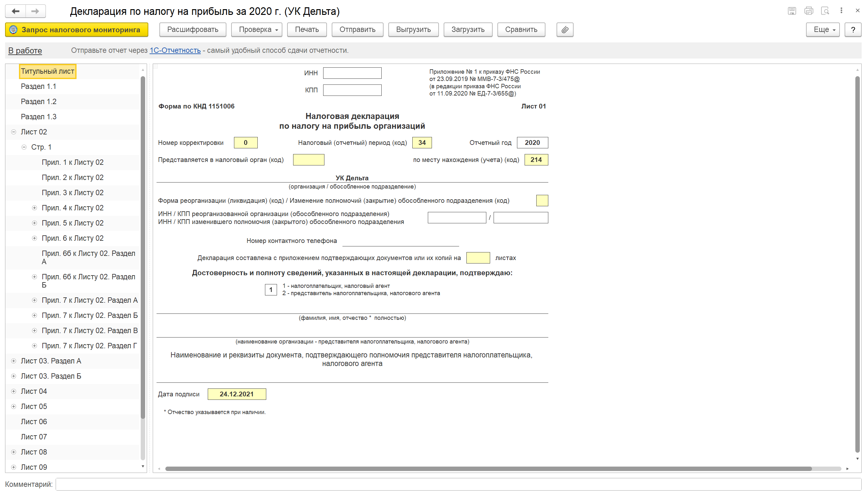The image size is (868, 496).
Task: Open the three-dot options menu
Action: [x=841, y=10]
